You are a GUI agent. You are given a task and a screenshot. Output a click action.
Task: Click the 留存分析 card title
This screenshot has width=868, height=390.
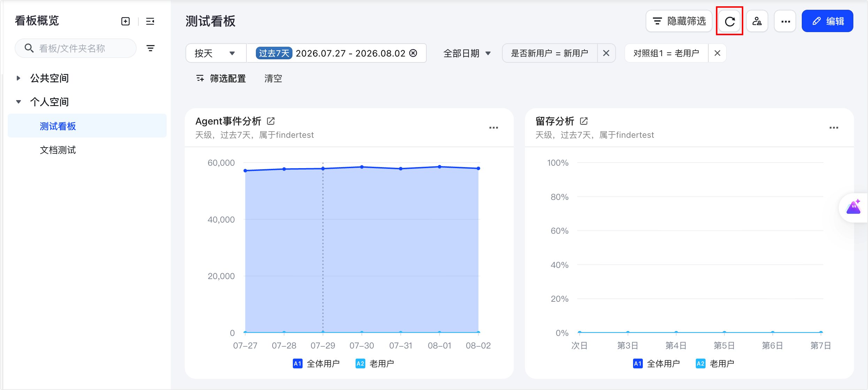555,121
